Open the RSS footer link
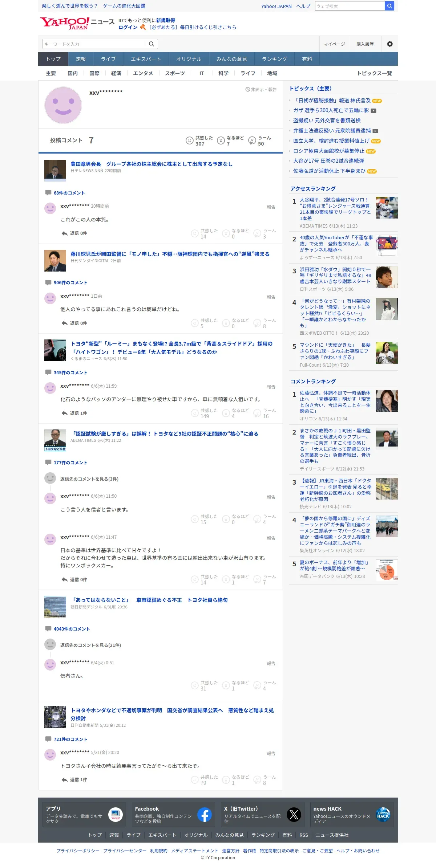436x868 pixels. 304,835
